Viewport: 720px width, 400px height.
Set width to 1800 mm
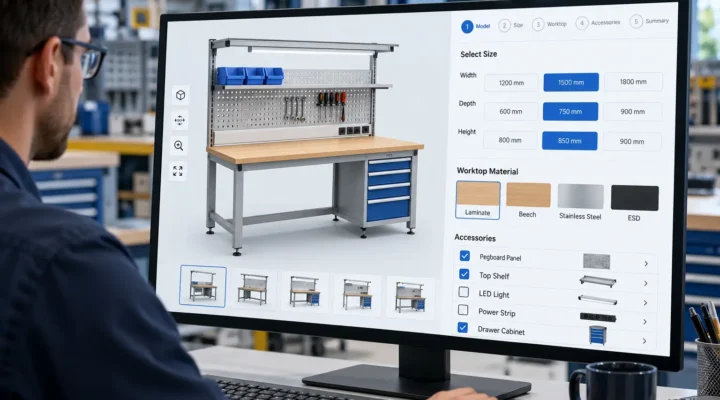[x=633, y=82]
